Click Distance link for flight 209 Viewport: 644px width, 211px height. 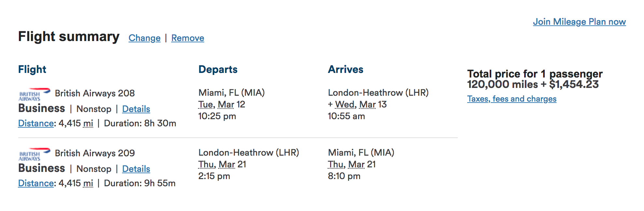(36, 183)
